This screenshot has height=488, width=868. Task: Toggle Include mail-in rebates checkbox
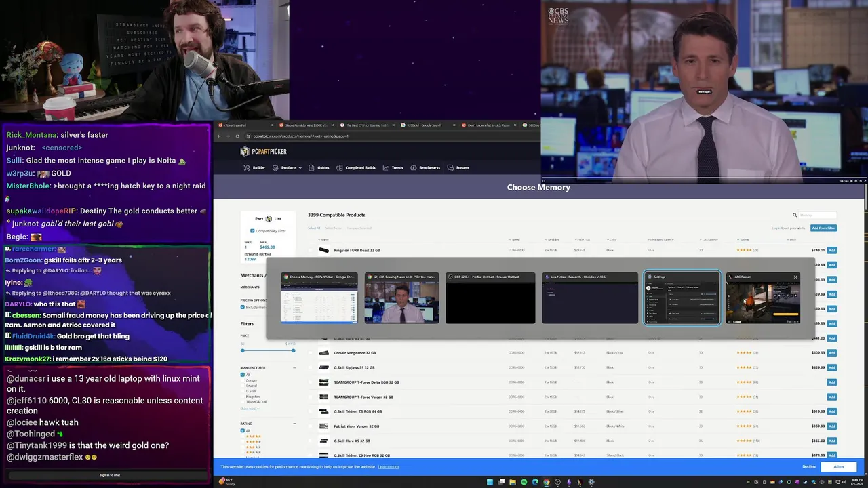[x=243, y=307]
